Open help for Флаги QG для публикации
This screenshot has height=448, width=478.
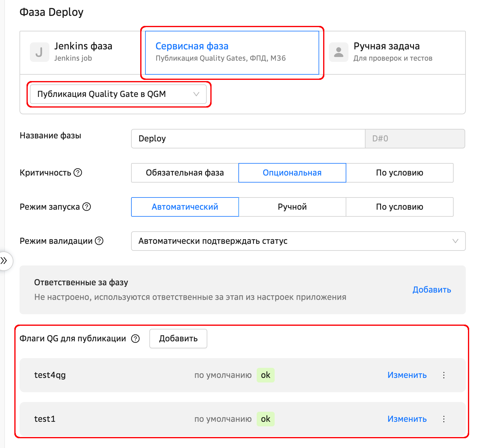pyautogui.click(x=135, y=339)
